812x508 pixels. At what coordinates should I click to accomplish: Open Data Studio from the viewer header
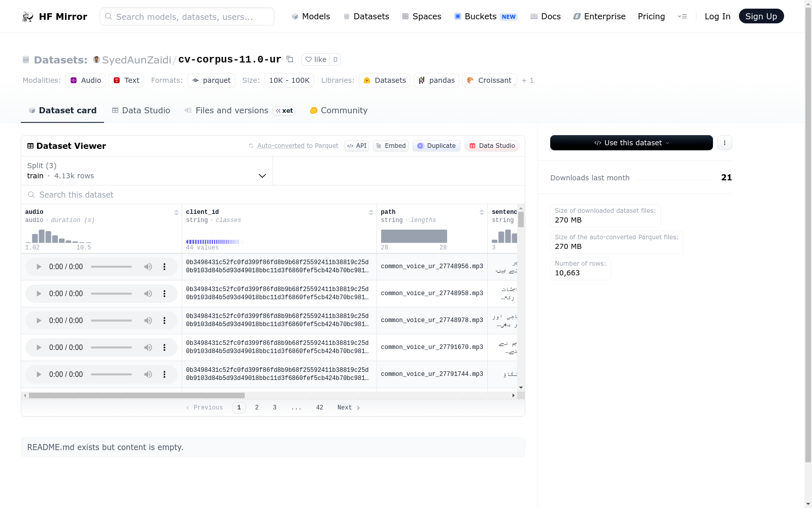click(x=492, y=146)
